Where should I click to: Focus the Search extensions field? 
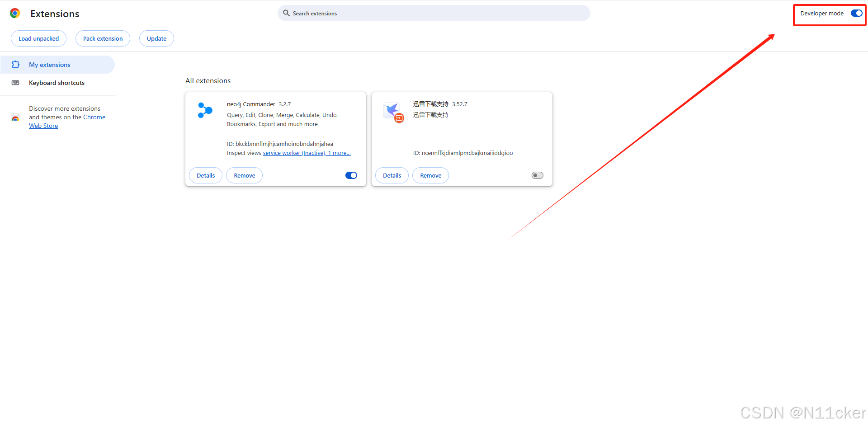[434, 13]
